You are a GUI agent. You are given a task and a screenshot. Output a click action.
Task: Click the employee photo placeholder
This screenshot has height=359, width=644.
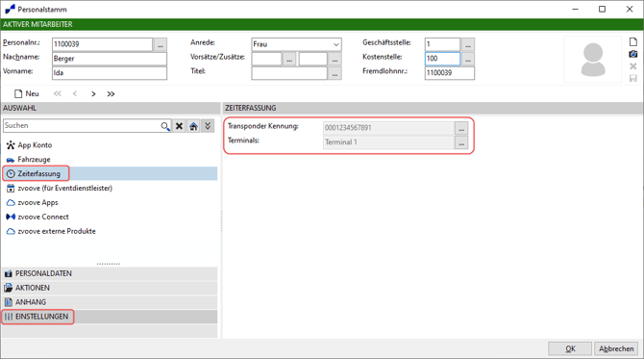(593, 60)
